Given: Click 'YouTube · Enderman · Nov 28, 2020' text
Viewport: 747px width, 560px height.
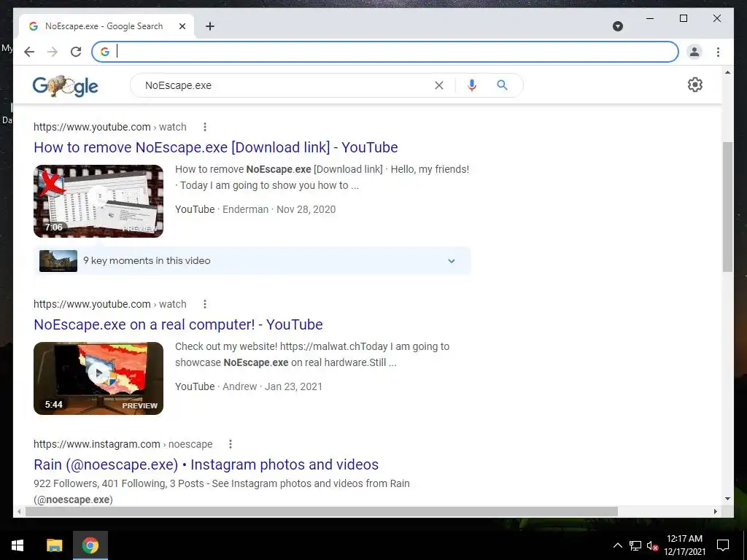Looking at the screenshot, I should (255, 209).
